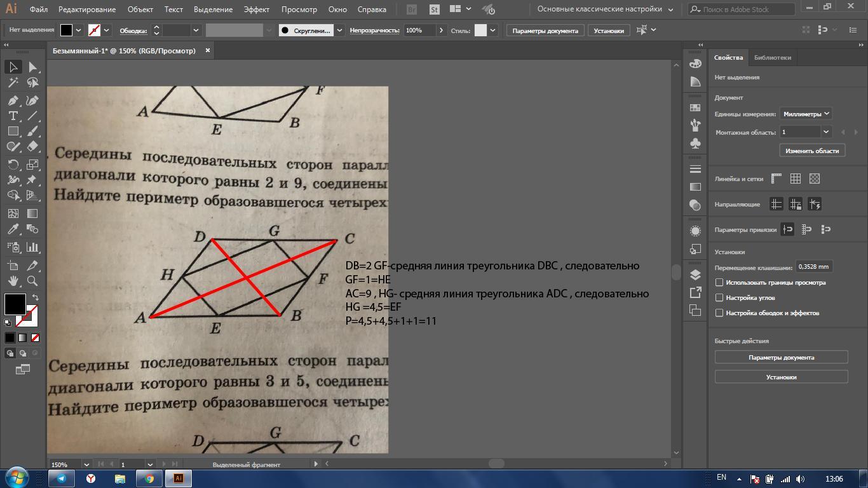Click the 'Изменить области' button

tap(812, 151)
